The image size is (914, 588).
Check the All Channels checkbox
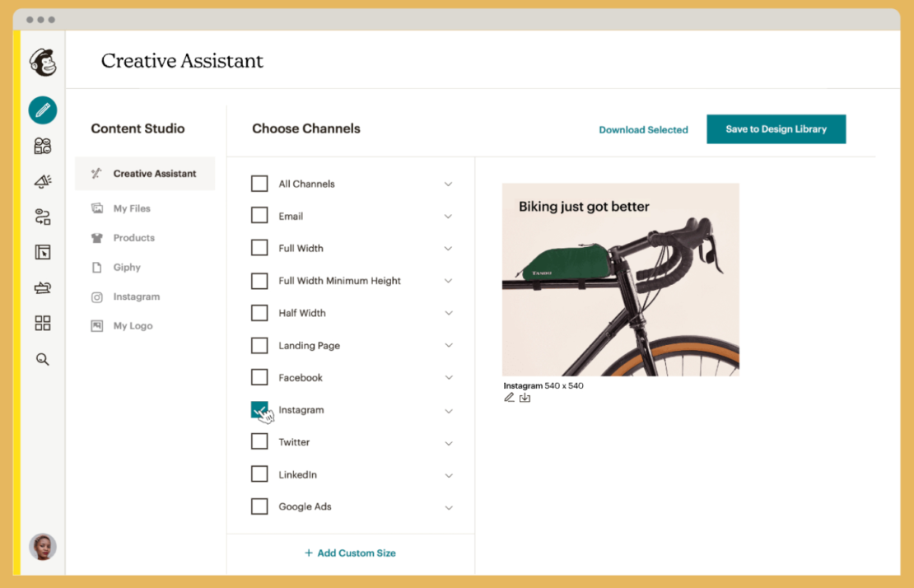click(259, 184)
